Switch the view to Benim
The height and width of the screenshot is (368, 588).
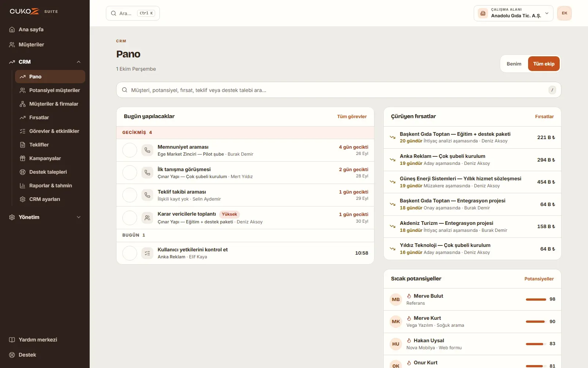[x=514, y=64]
